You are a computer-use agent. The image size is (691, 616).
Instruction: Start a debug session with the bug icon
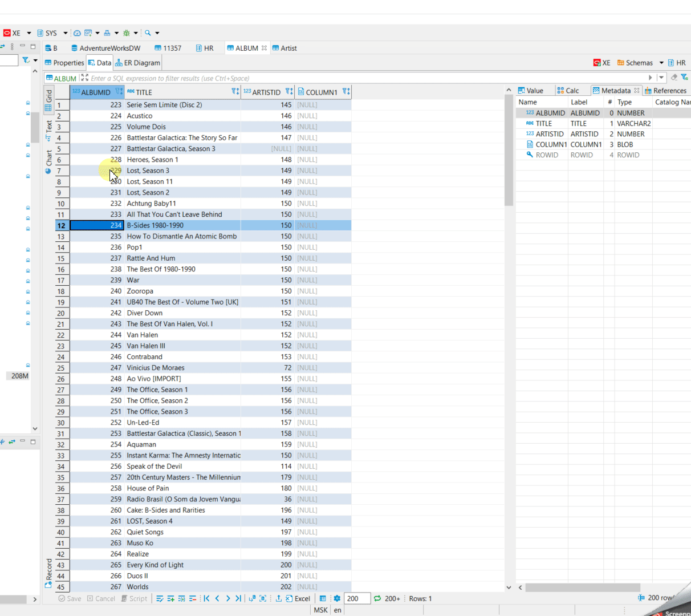coord(127,33)
